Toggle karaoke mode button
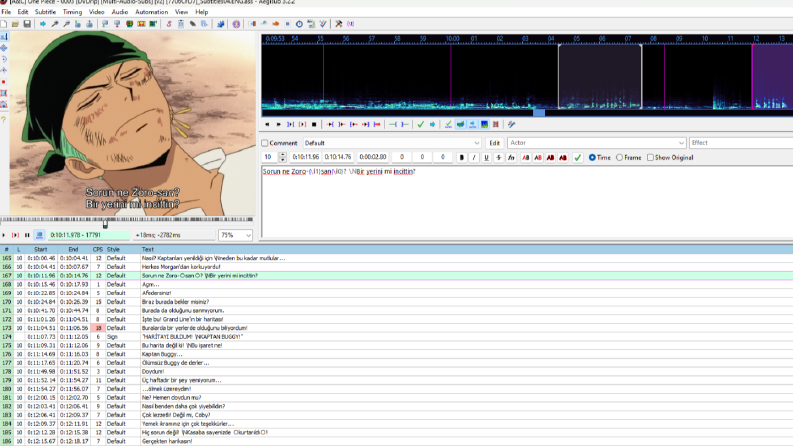The width and height of the screenshot is (793, 446). [496, 124]
